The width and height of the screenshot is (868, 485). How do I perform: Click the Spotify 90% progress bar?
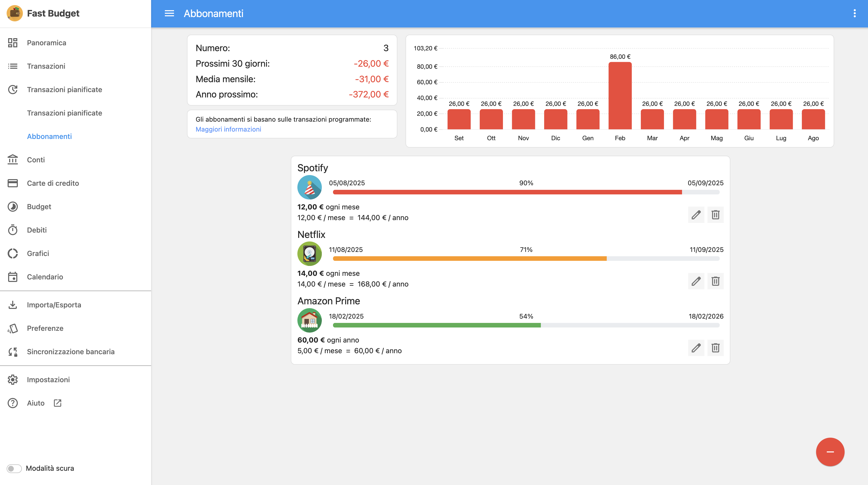tap(526, 192)
